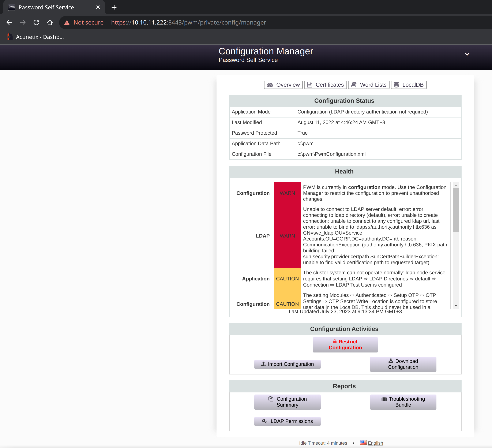Click the PWM favicon on the tab

coord(12,7)
